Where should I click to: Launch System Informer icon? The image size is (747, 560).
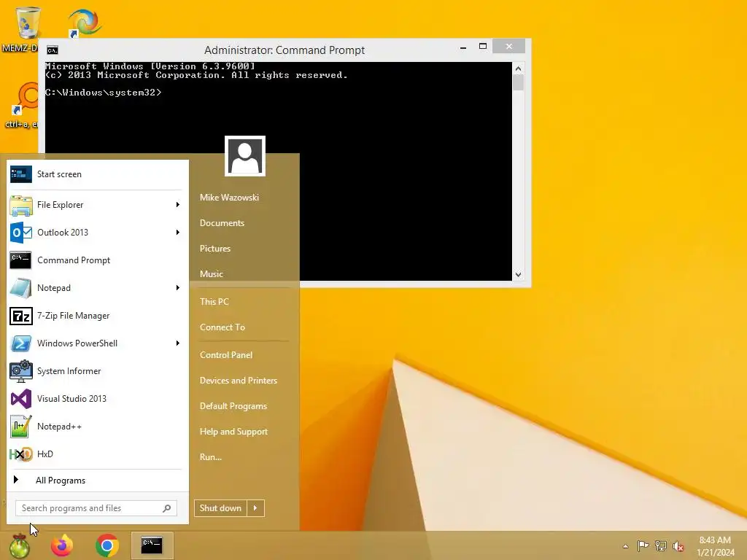click(x=21, y=371)
